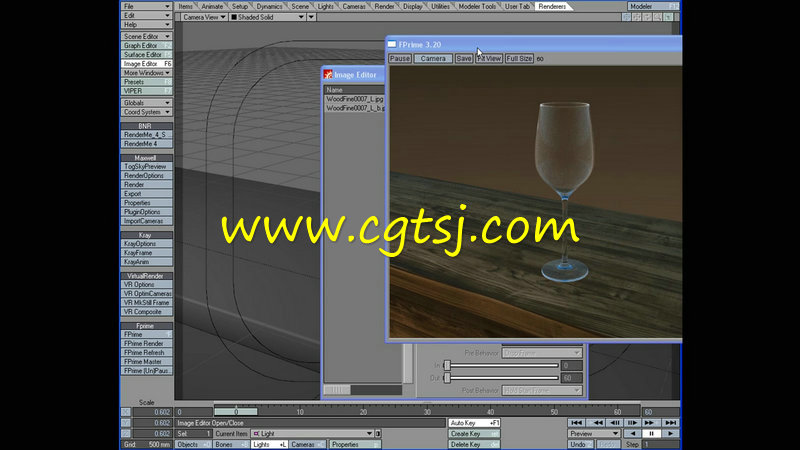
Task: Select WoodFine0007_L.jpg in image list
Action: coord(355,99)
